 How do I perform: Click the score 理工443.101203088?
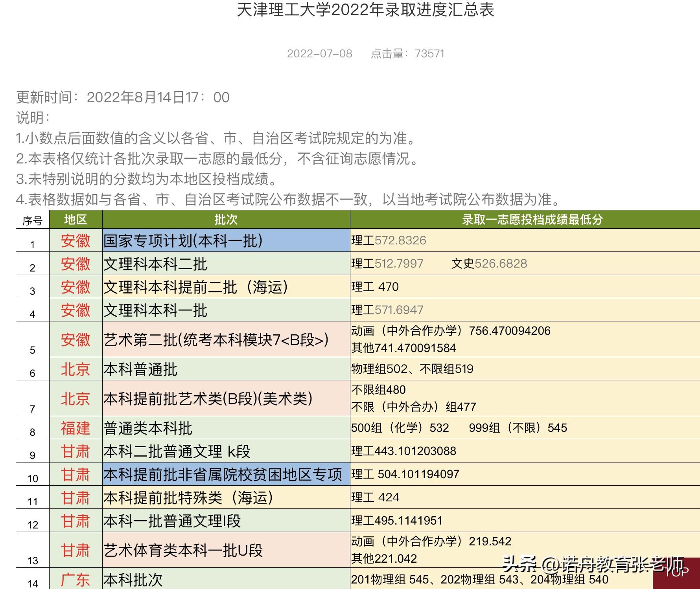(403, 451)
